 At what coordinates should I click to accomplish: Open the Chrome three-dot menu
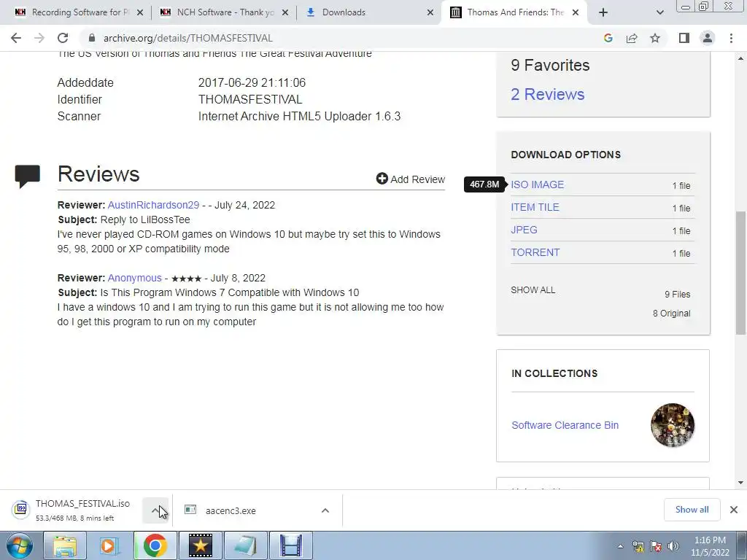[731, 38]
